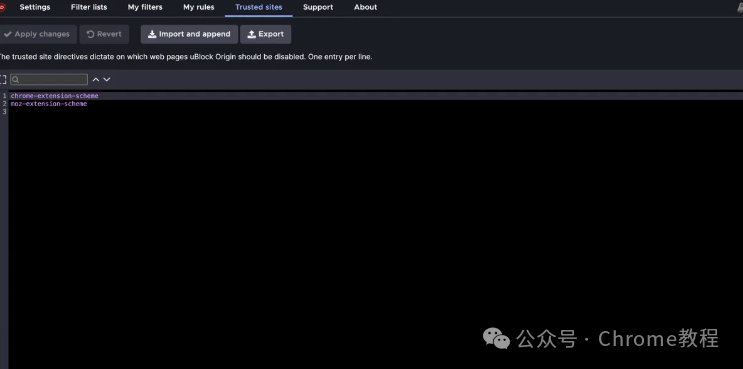This screenshot has height=369, width=743.
Task: Select the moz-extension-scheme line
Action: point(49,104)
